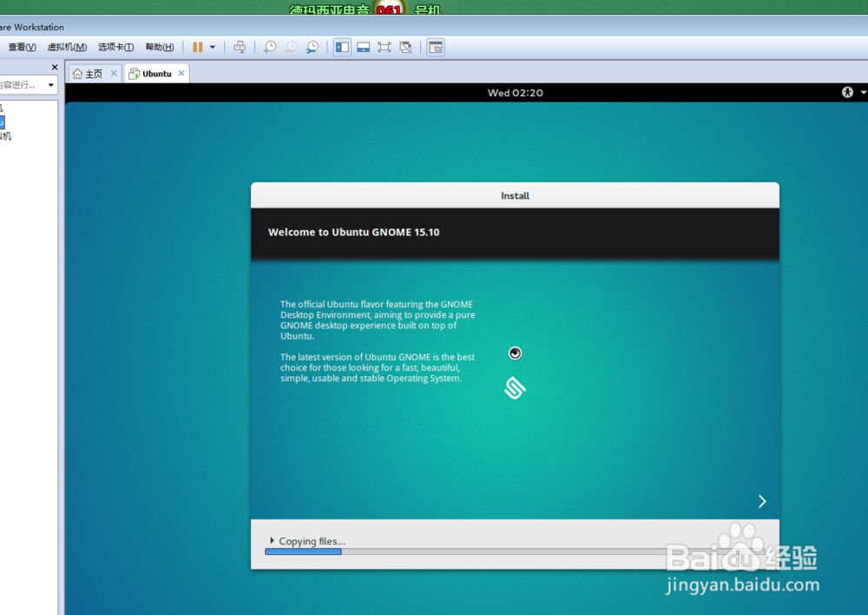Open the calendar via Wed 02:20 clock
The height and width of the screenshot is (615, 868).
tap(514, 92)
